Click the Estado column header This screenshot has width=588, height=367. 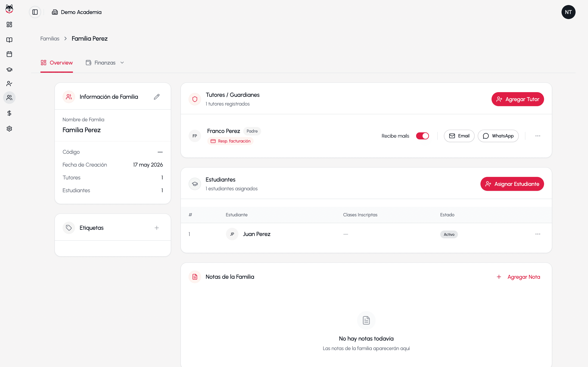click(447, 215)
